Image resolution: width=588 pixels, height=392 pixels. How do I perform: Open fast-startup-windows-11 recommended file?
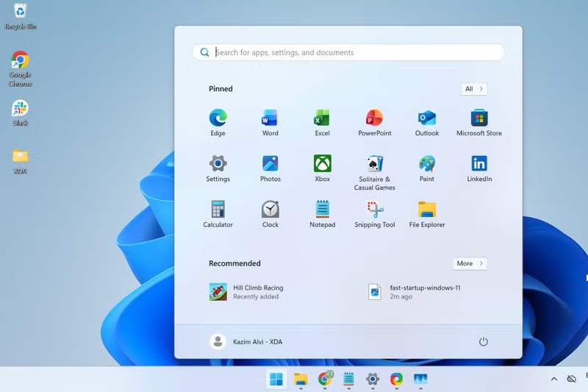(414, 292)
